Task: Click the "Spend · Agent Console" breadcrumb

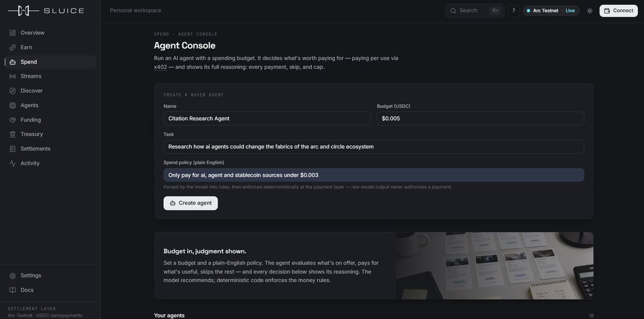Action: click(x=186, y=34)
